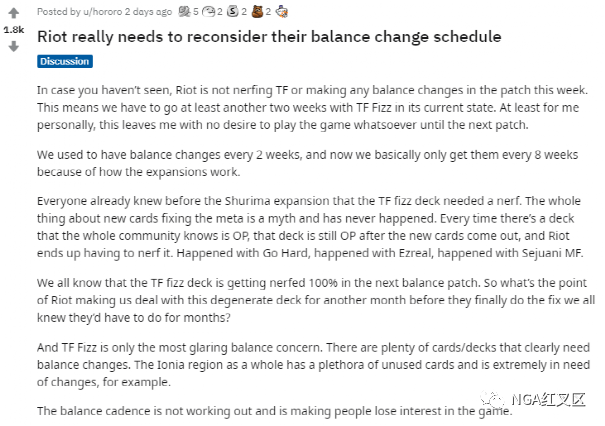Filter by the Discussion flair tag
The width and height of the screenshot is (605, 426).
coord(65,61)
